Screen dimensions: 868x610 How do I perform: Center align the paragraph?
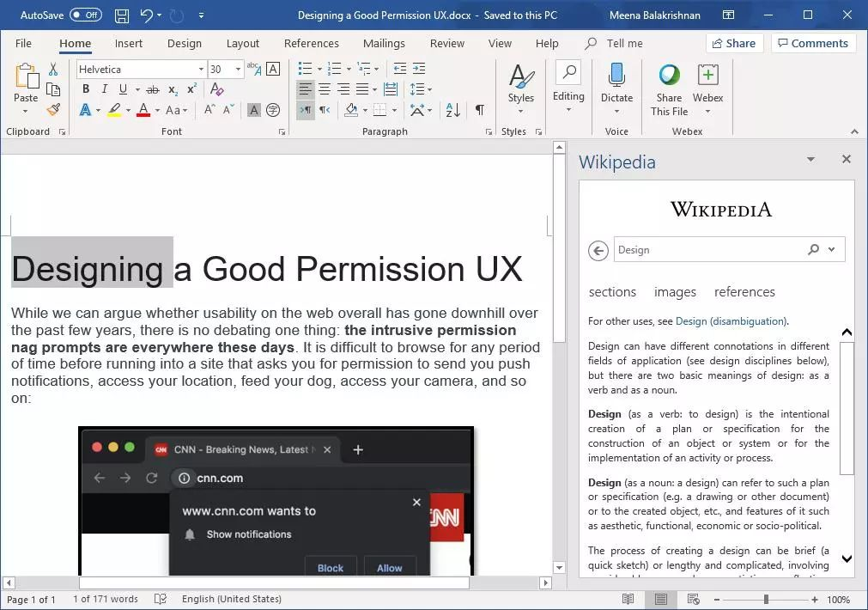coord(325,89)
